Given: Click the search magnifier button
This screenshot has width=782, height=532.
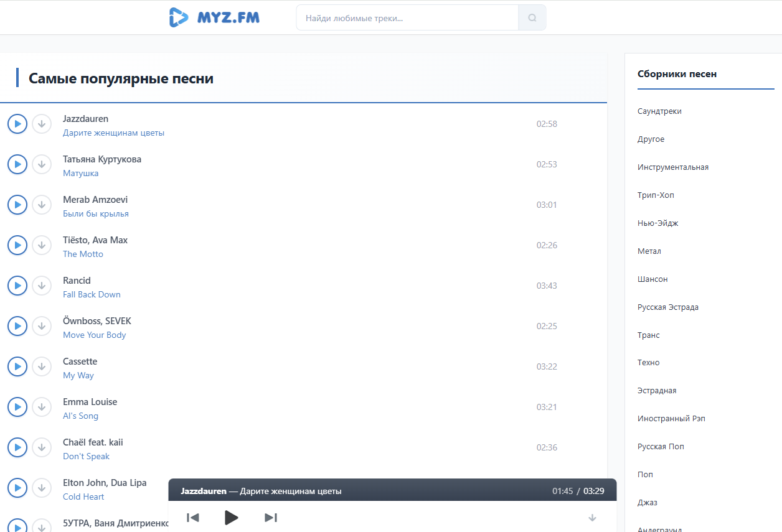Looking at the screenshot, I should coord(532,17).
